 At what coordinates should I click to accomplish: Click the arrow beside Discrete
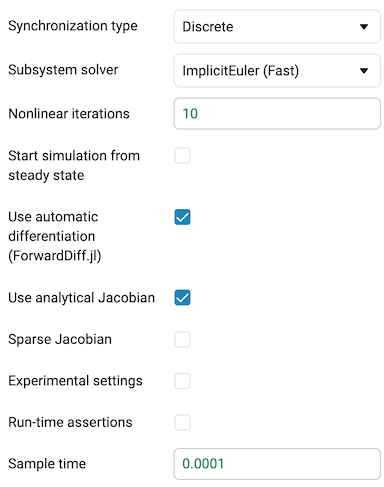(364, 27)
